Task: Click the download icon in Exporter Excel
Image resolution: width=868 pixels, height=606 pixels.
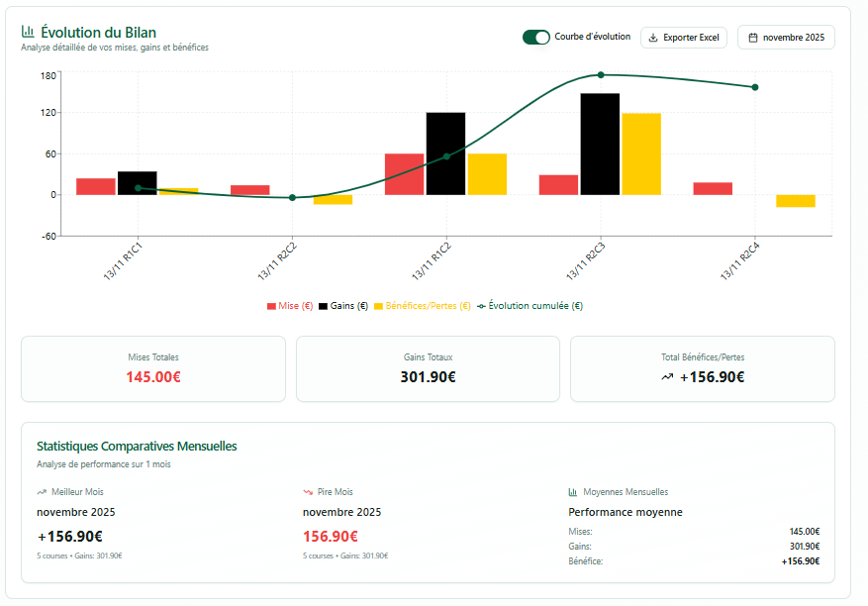Action: pos(653,38)
